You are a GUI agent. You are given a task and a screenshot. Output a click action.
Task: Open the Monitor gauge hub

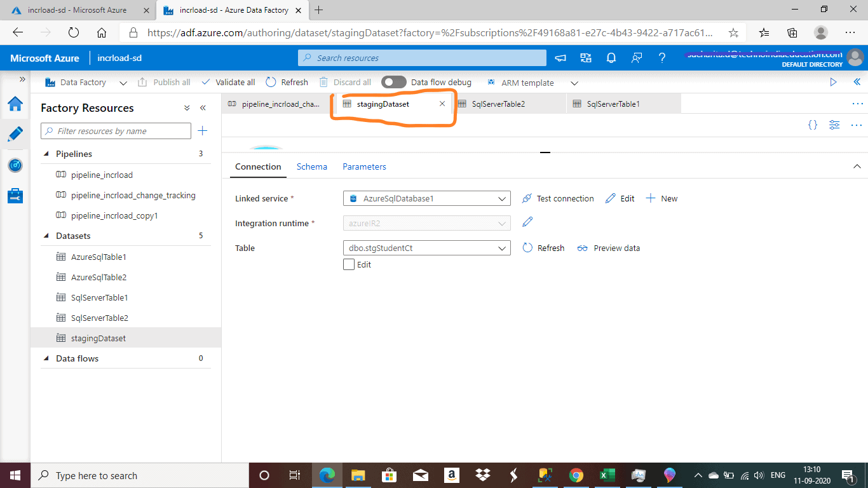coord(15,165)
